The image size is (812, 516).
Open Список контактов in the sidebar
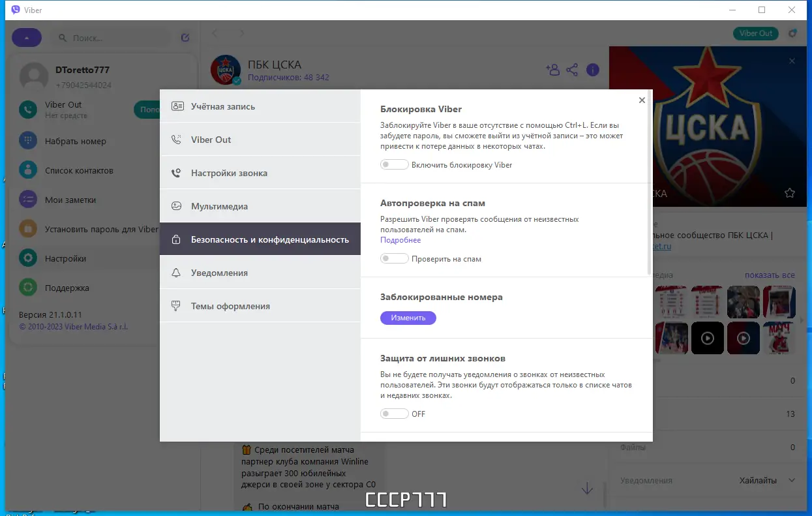pyautogui.click(x=27, y=170)
